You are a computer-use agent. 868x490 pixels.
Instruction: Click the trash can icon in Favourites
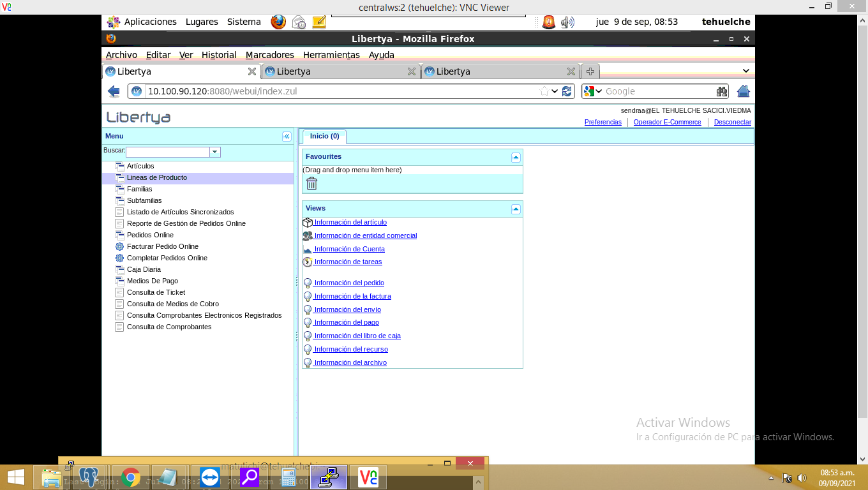[311, 184]
